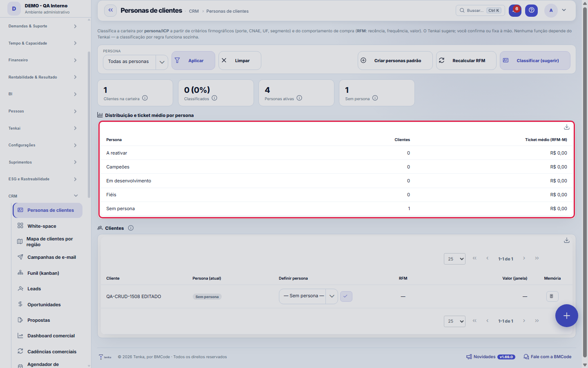The height and width of the screenshot is (368, 588).
Task: Show info tooltip next to Clientes heading
Action: [x=131, y=228]
